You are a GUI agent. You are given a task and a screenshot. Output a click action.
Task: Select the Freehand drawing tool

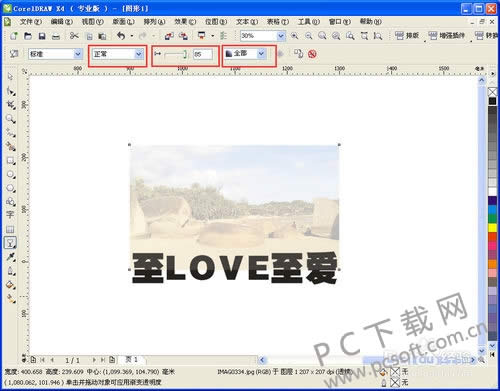pyautogui.click(x=10, y=133)
